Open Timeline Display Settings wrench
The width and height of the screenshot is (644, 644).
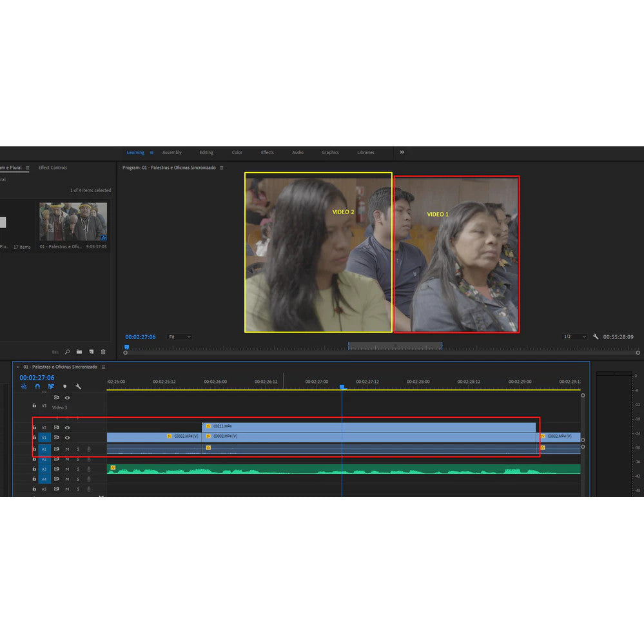pos(78,387)
